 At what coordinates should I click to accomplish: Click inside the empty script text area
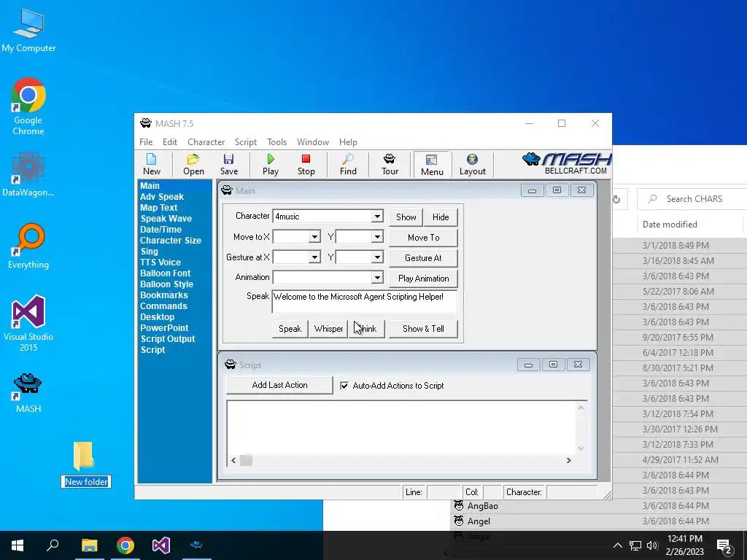401,427
